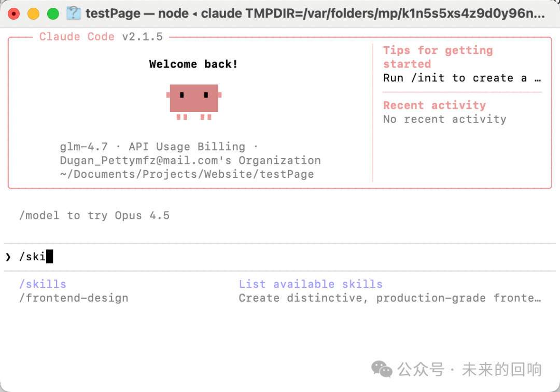Maximize the window using green button

tap(53, 14)
